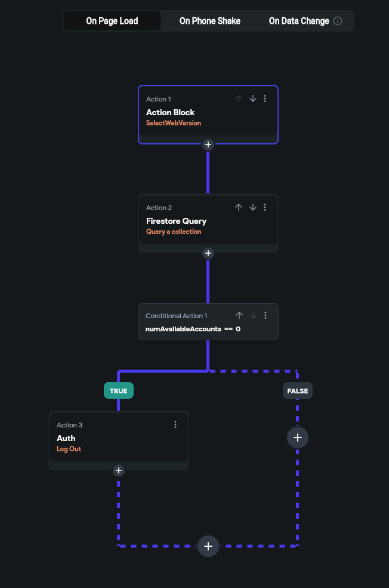Switch to the On Phone Shake tab
389x588 pixels.
click(209, 20)
